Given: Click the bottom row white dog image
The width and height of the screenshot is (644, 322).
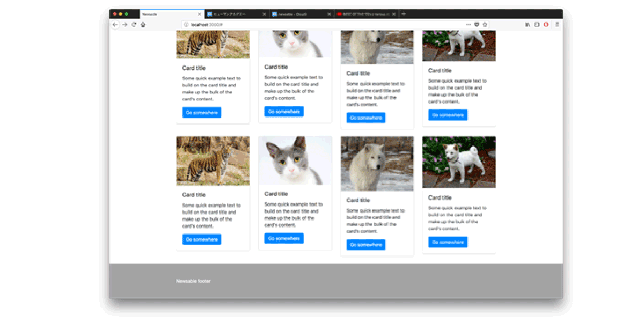Looking at the screenshot, I should [x=459, y=162].
